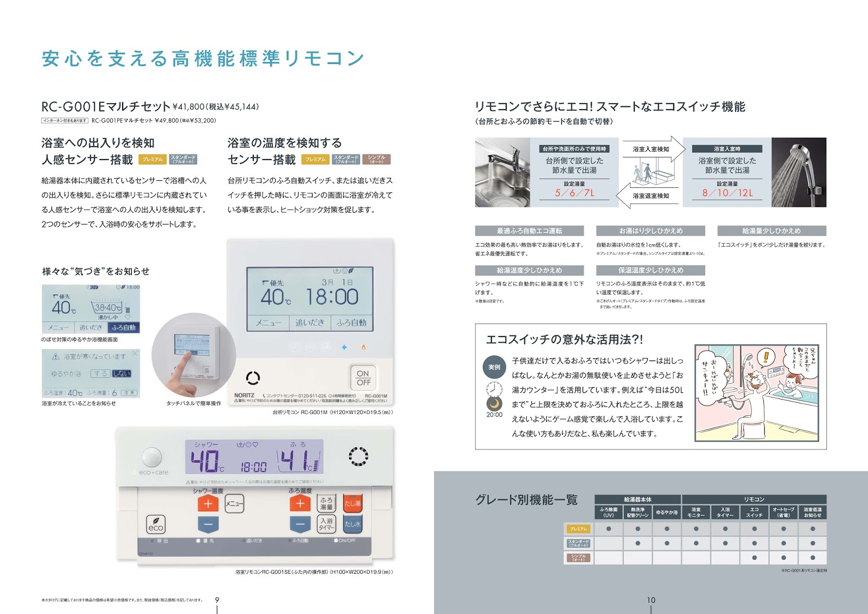The height and width of the screenshot is (614, 868).
Task: Raise shower temperature with orange plus button
Action: click(x=208, y=504)
